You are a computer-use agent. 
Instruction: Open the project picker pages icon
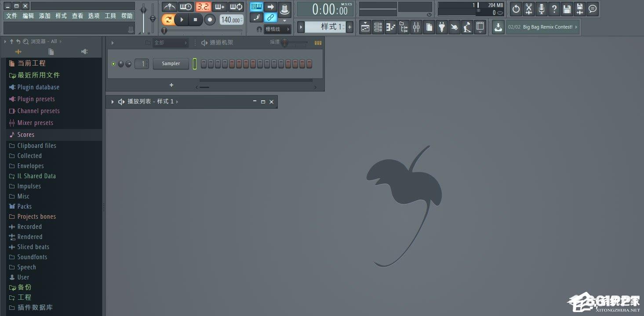point(429,27)
